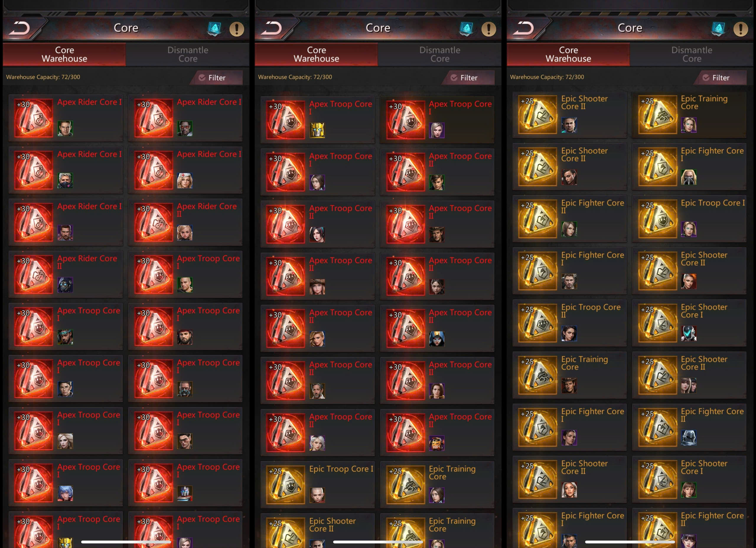Select Core Warehouse tab in right screen
This screenshot has width=756, height=548.
pos(568,54)
